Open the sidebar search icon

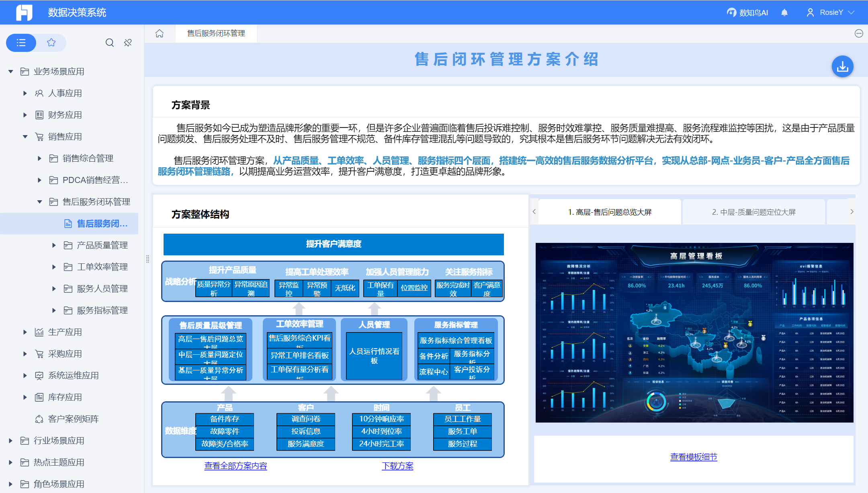[109, 43]
